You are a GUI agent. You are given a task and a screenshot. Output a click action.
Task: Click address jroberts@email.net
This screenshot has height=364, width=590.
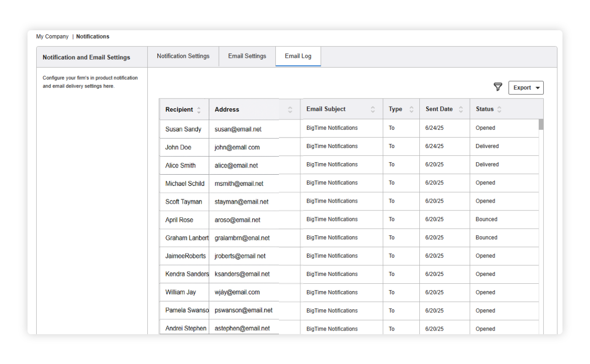click(x=240, y=256)
